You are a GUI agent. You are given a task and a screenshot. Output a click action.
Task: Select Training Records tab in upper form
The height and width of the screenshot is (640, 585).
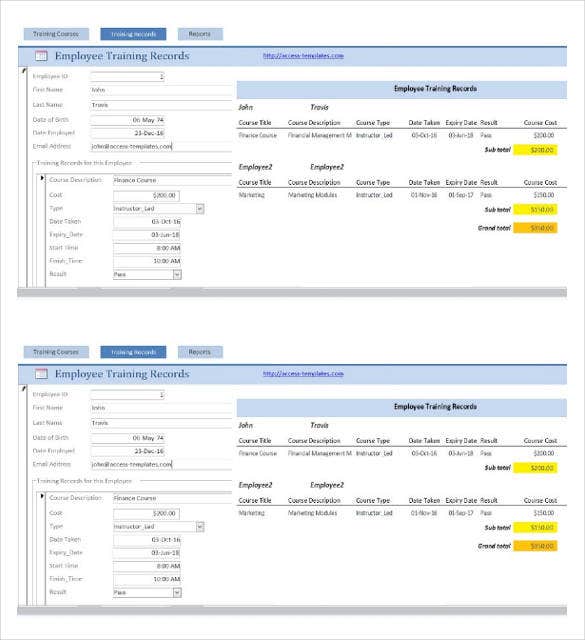133,34
